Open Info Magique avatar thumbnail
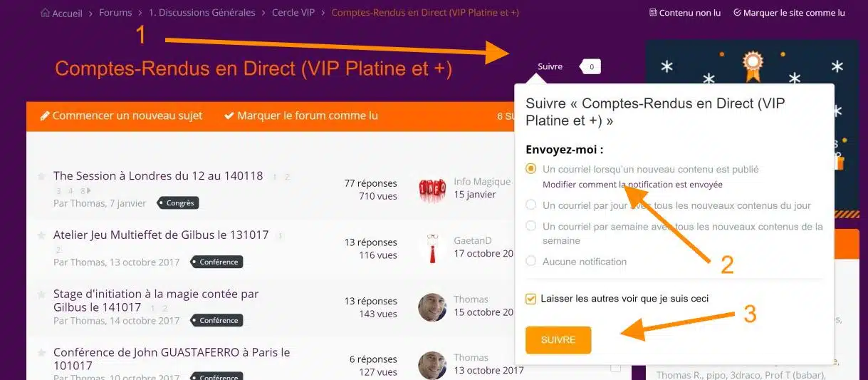 tap(432, 188)
